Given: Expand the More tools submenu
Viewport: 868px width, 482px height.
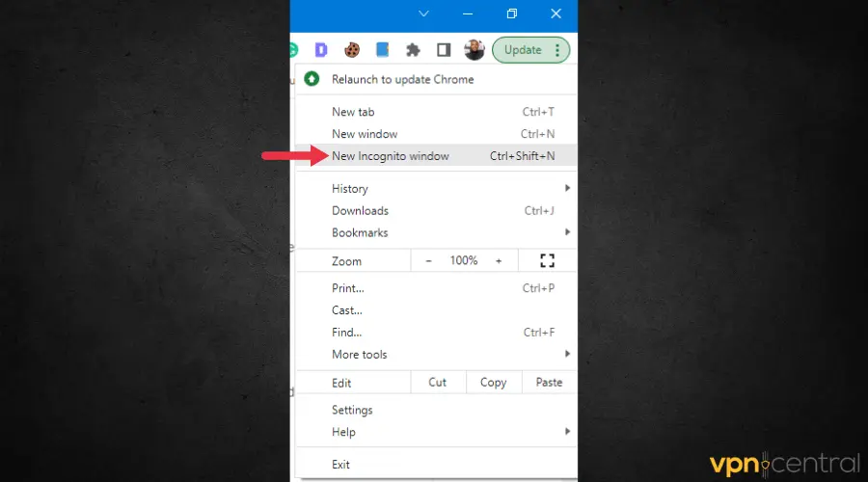Looking at the screenshot, I should (436, 355).
